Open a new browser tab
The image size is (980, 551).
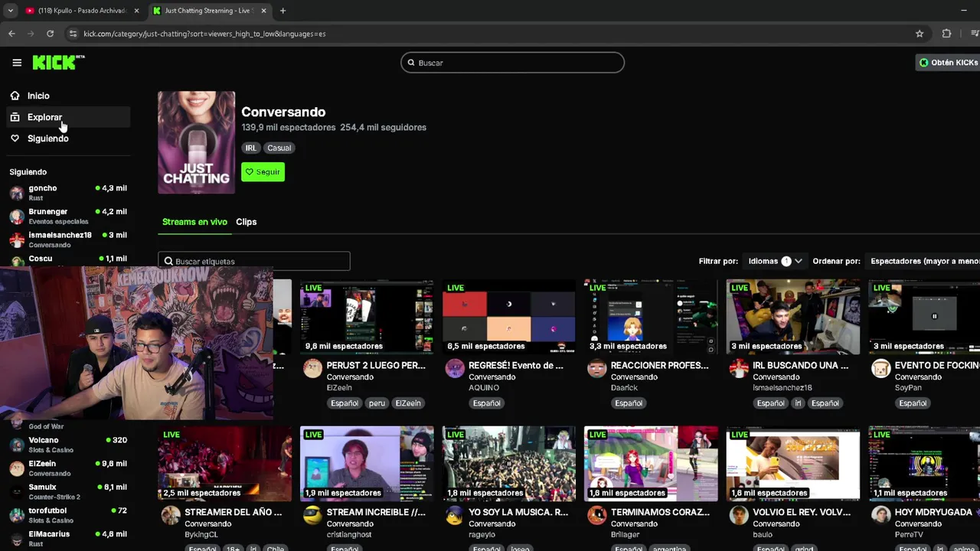coord(283,11)
